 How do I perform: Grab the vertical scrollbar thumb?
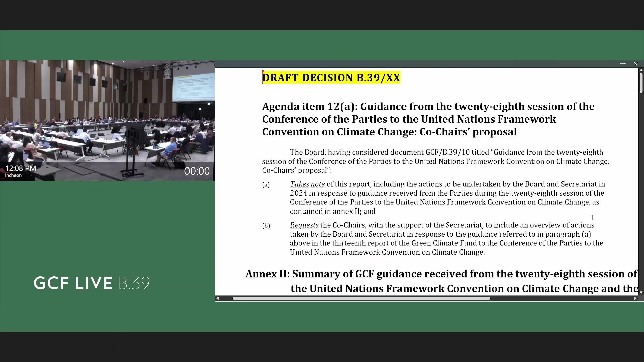pos(641,83)
